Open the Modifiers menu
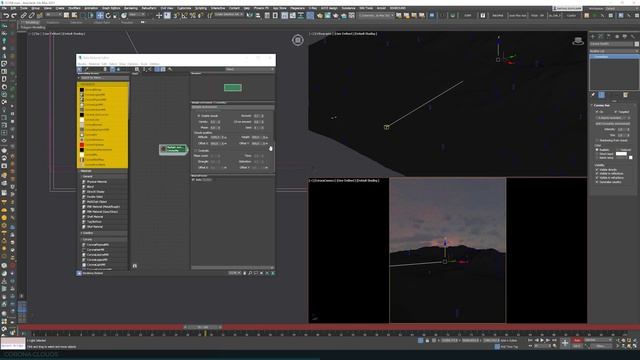640x360 pixels. tap(74, 8)
